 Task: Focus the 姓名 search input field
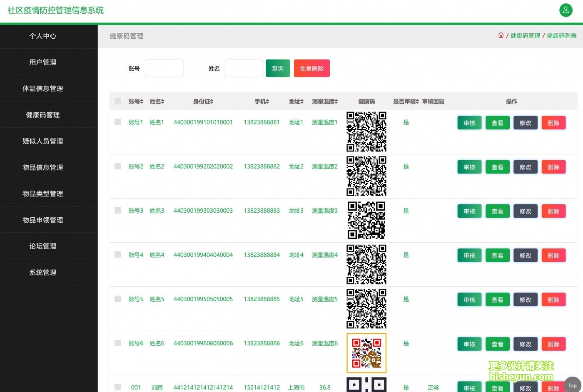pos(244,68)
